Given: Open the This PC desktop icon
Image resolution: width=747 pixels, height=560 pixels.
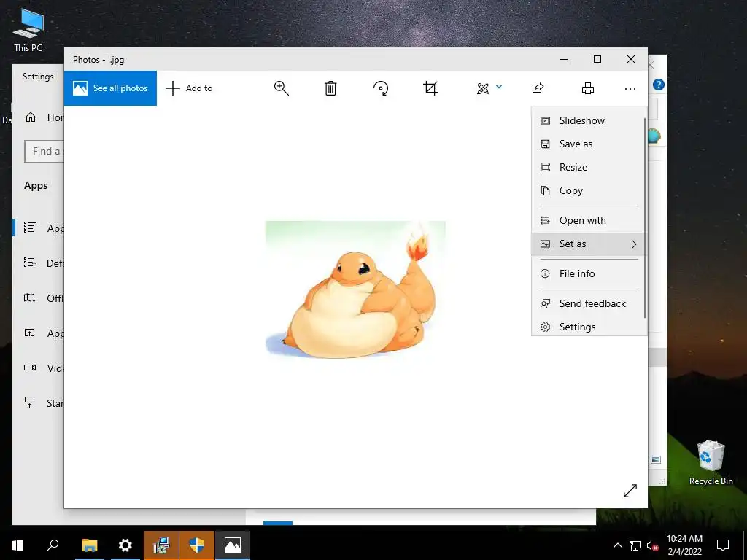Looking at the screenshot, I should click(x=28, y=29).
